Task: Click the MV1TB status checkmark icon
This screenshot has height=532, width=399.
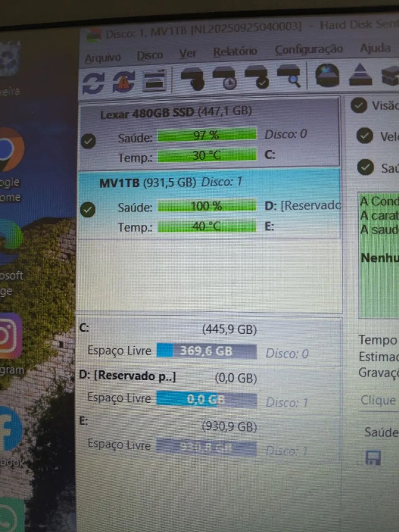Action: 88,209
